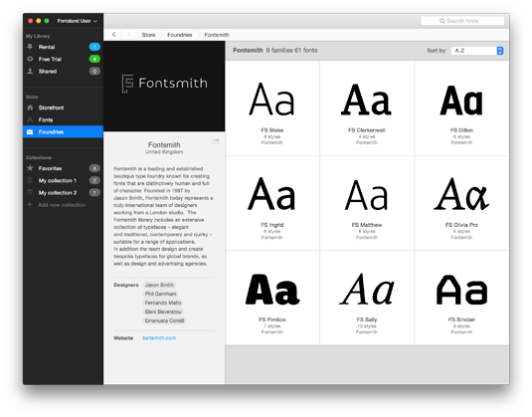Open the Favorites collection
Viewport: 532px width, 417px height.
[x=63, y=168]
